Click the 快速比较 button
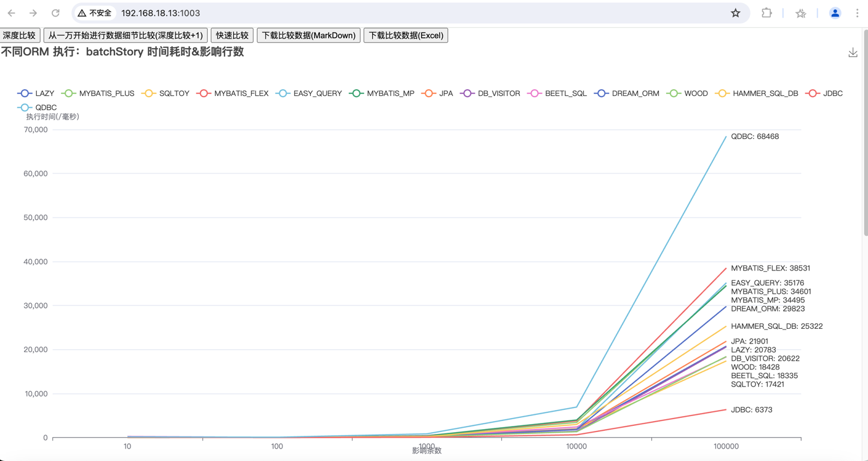 point(232,36)
